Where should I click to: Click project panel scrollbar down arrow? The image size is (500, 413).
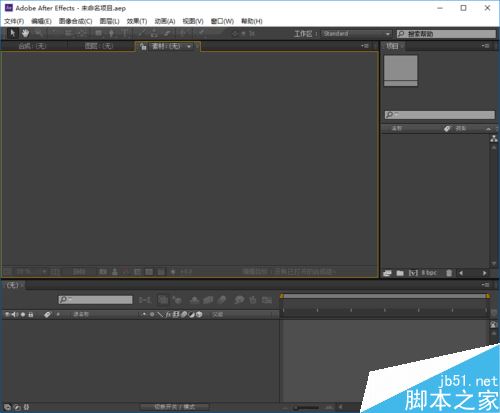(x=494, y=263)
